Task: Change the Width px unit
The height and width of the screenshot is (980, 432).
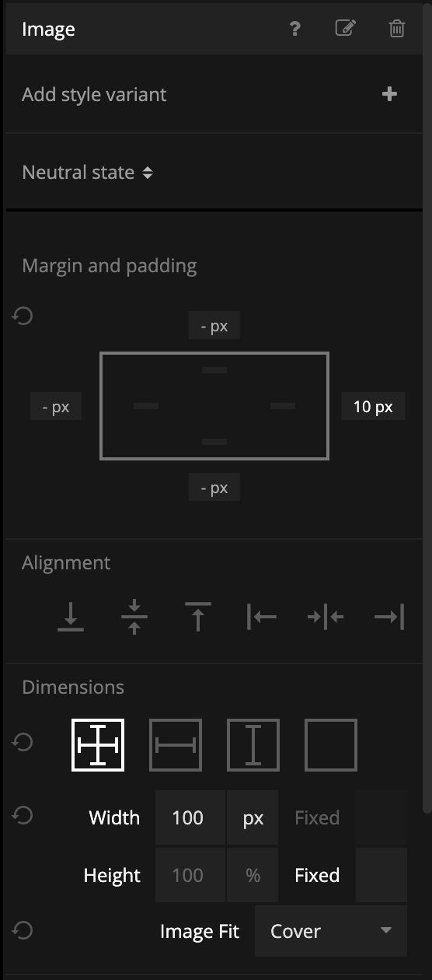Action: [253, 817]
